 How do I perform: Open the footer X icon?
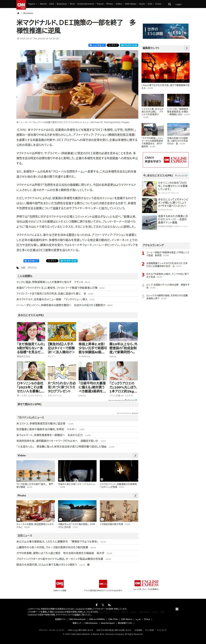click(103, 605)
